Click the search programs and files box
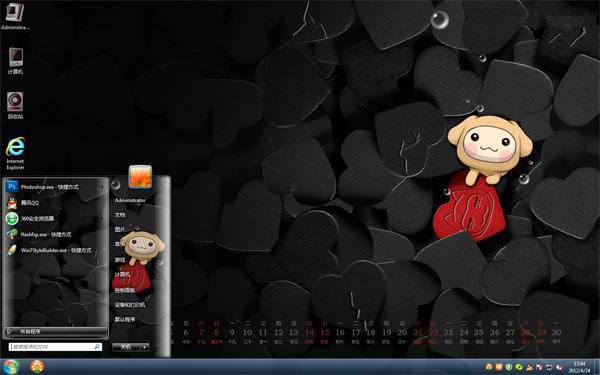The image size is (600, 375). pos(55,347)
